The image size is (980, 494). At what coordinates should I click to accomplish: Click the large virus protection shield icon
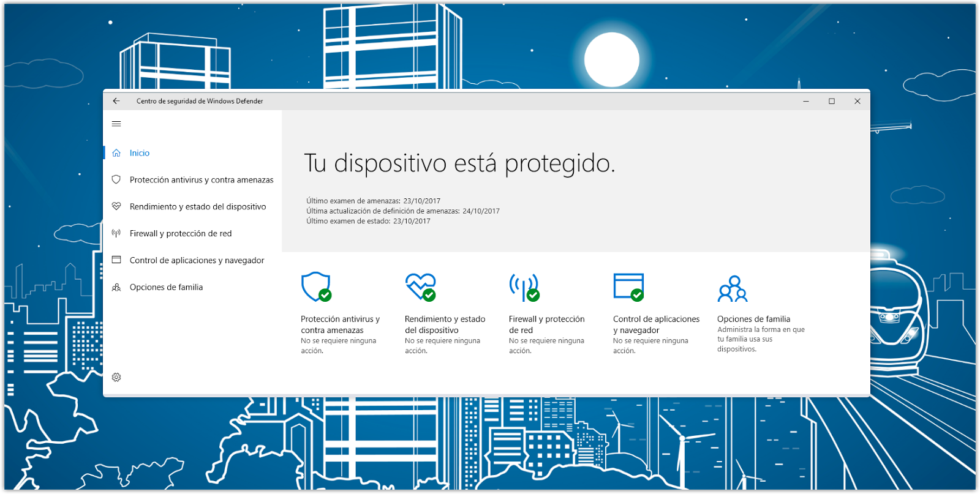click(x=316, y=287)
